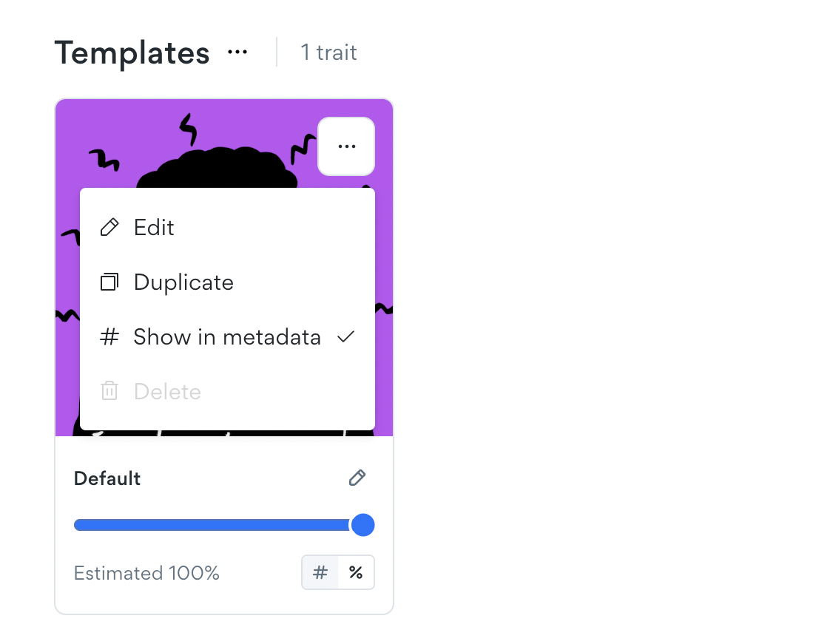Click the Estimated 100% label

(x=146, y=573)
